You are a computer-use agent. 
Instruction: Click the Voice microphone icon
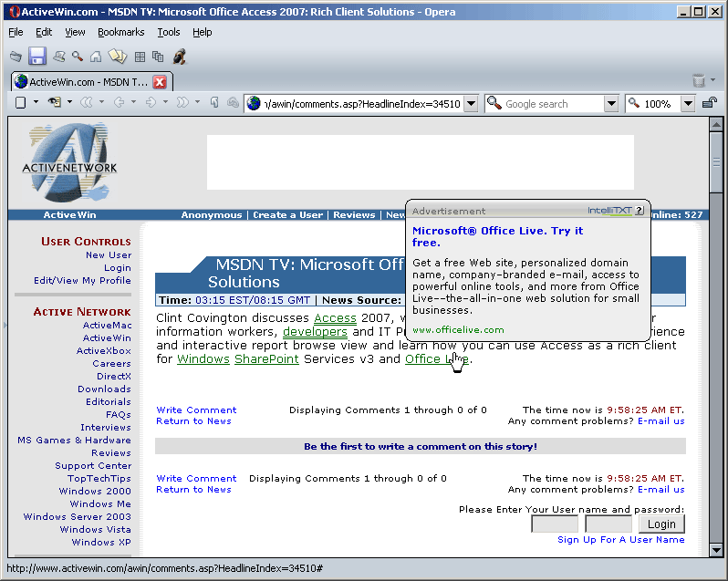[180, 57]
